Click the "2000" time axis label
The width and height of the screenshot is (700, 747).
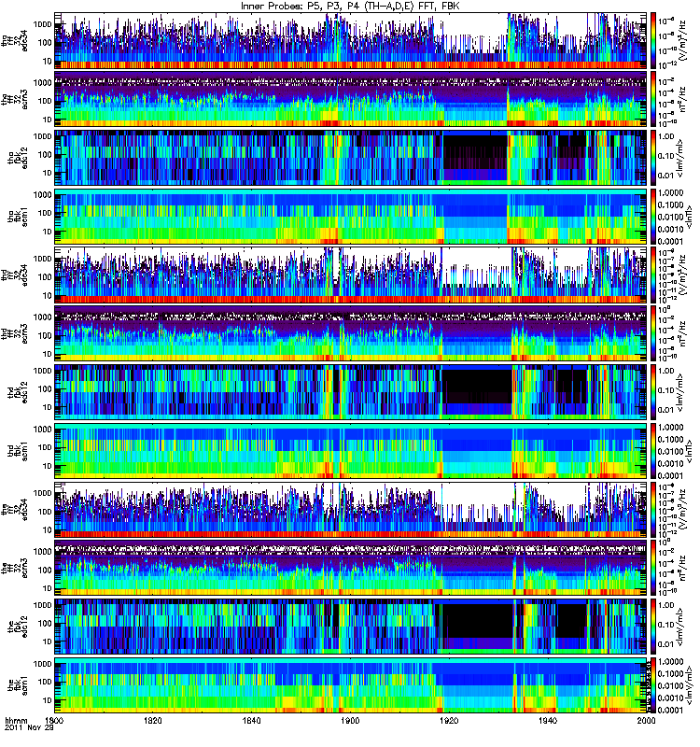647,720
